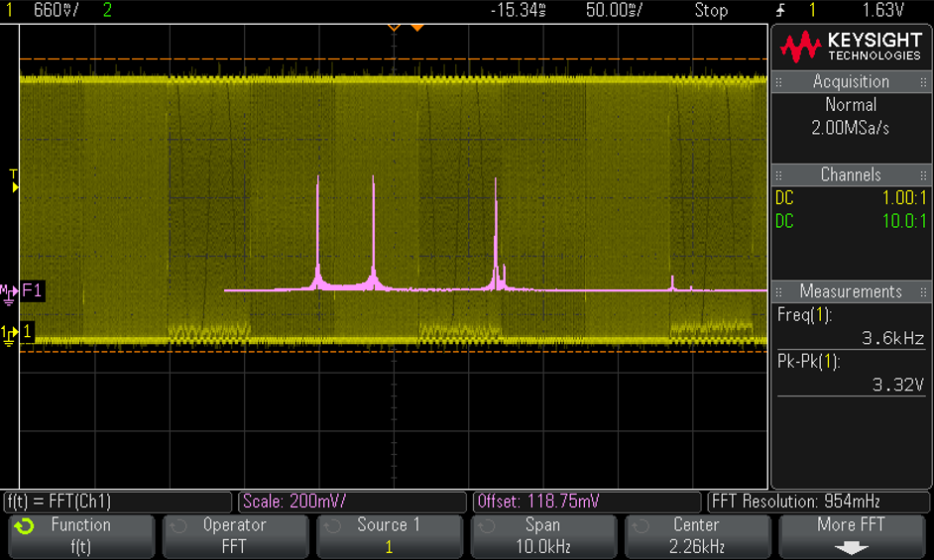
Task: Click the f(t) = FFT(Ch1) field
Action: pos(117,502)
